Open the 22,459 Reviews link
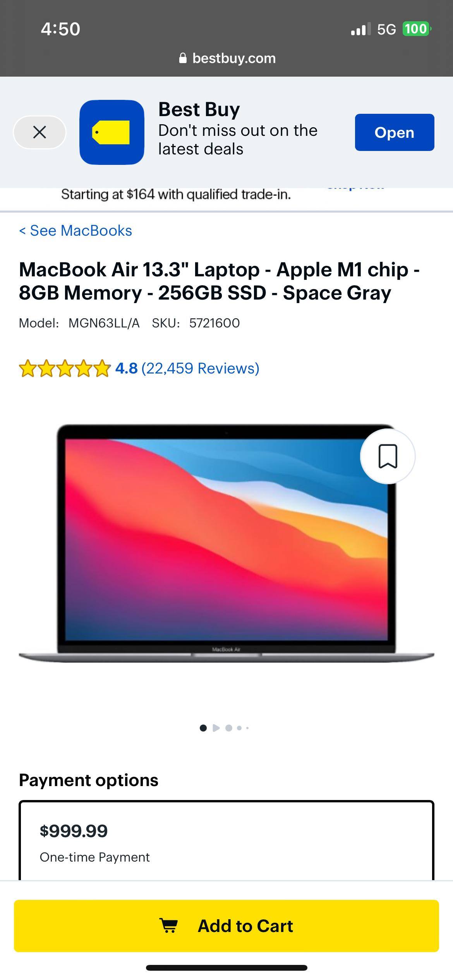Screen dimensions: 453x980 pos(200,368)
